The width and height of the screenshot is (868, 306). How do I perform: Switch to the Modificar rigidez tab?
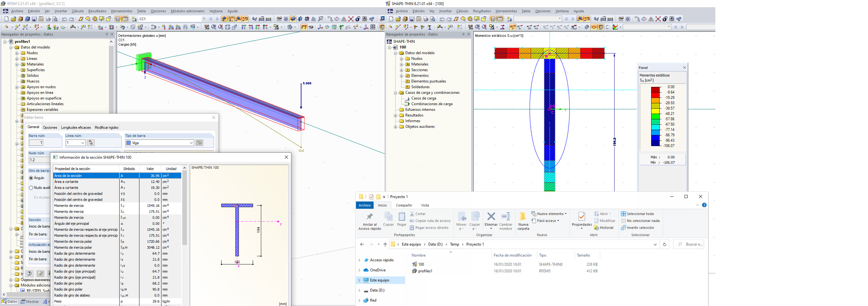point(106,127)
